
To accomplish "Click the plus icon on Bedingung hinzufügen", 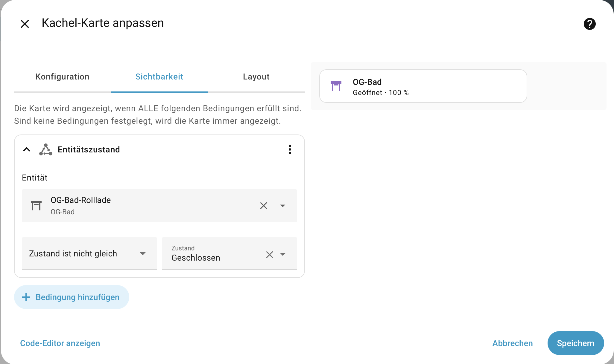I will point(26,297).
